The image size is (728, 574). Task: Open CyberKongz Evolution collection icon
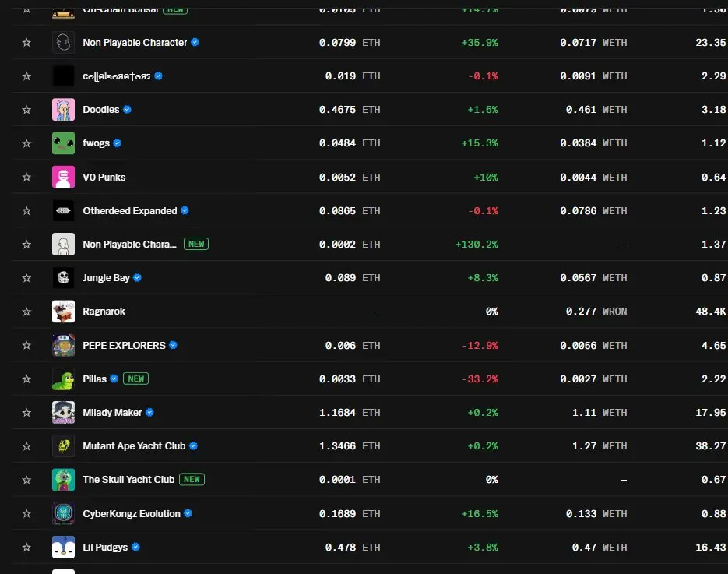pos(63,513)
